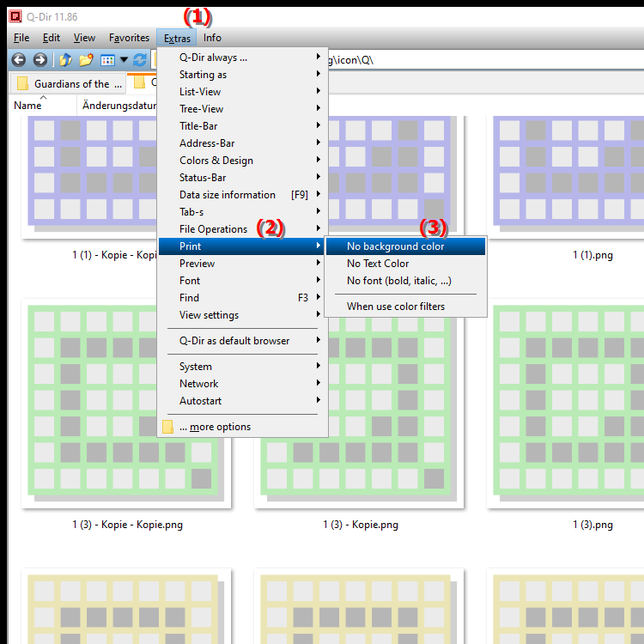The height and width of the screenshot is (644, 644).
Task: Expand the Tree-View submenu
Action: point(243,109)
